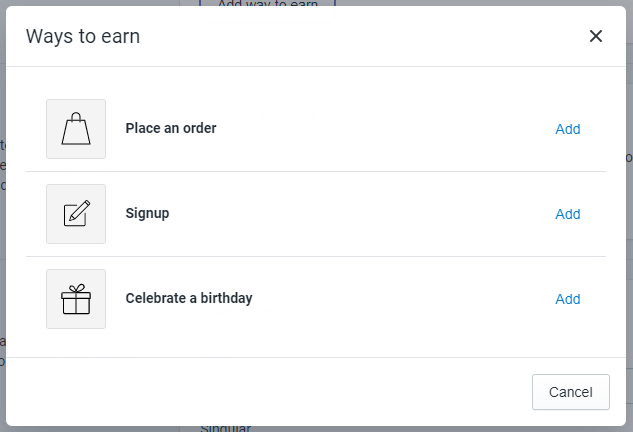Click the birthday gift box icon
The image size is (633, 432).
click(x=76, y=299)
